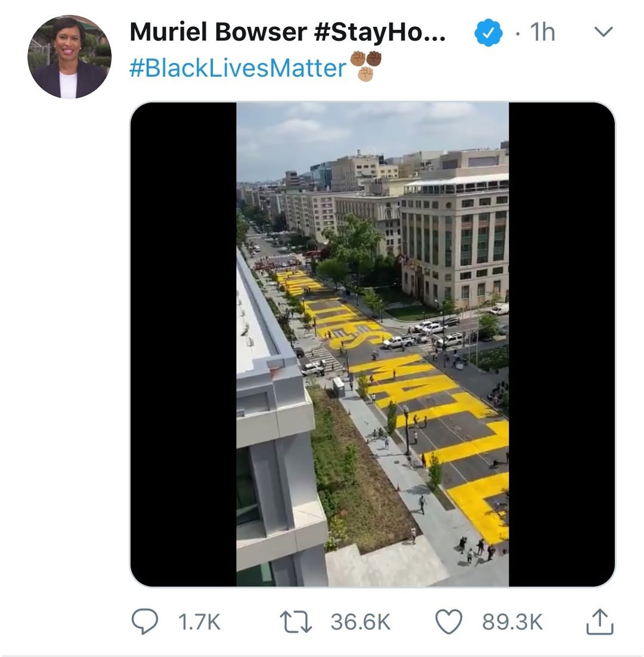This screenshot has height=657, width=644.
Task: Click the 36.6K retweets count
Action: [x=360, y=623]
